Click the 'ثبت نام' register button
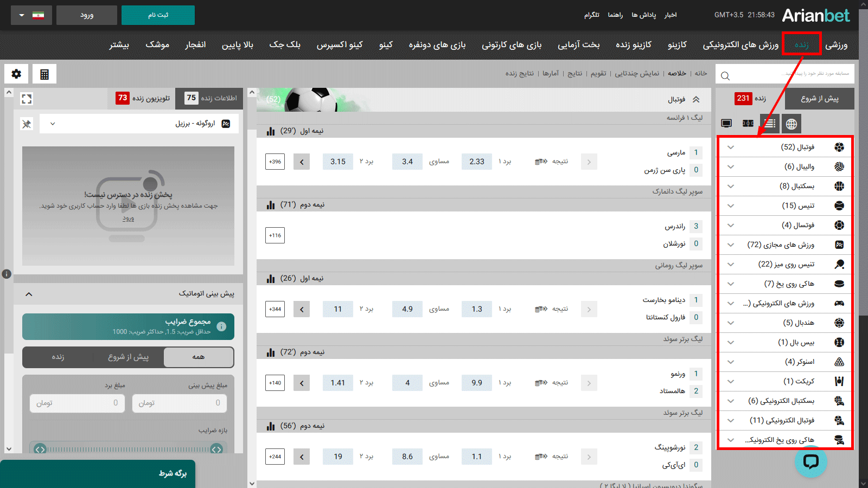This screenshot has height=488, width=868. pyautogui.click(x=158, y=15)
